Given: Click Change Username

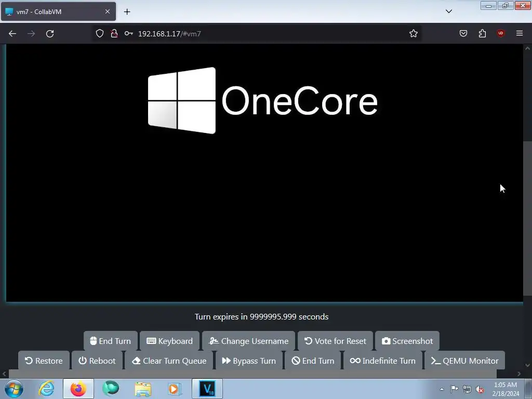Looking at the screenshot, I should pyautogui.click(x=249, y=341).
